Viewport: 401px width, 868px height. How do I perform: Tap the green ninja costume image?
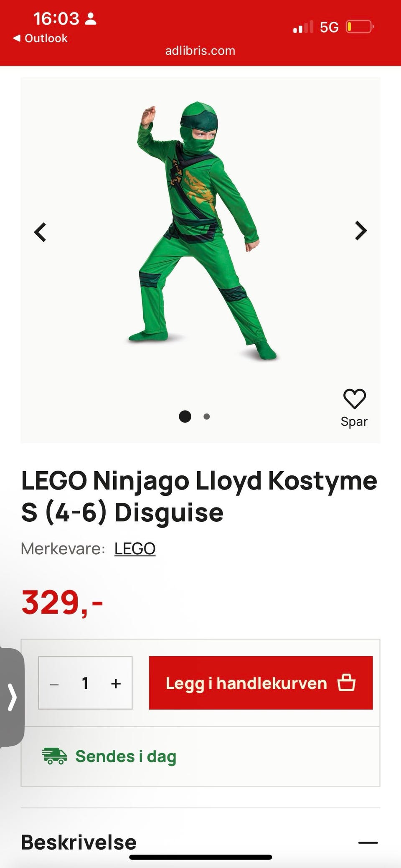tap(200, 230)
